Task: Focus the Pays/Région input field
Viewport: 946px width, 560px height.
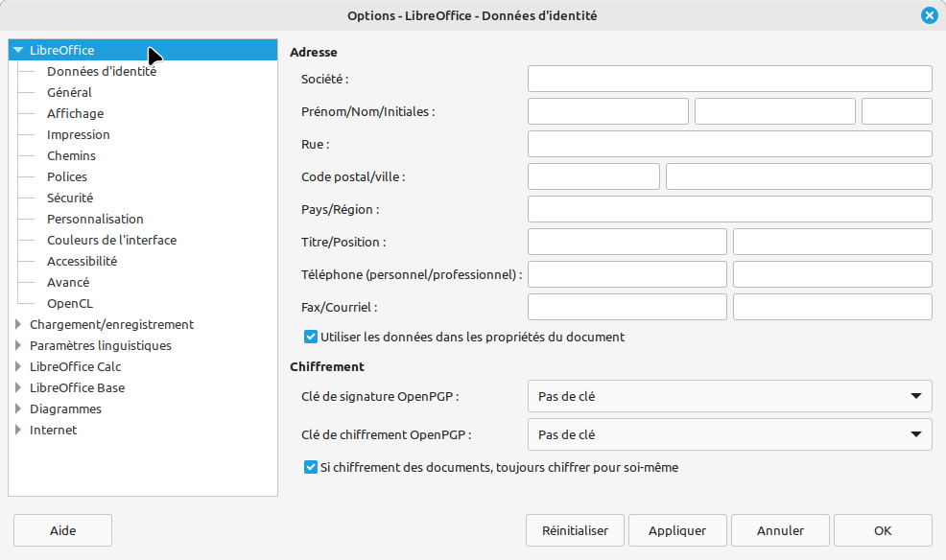Action: pos(729,209)
